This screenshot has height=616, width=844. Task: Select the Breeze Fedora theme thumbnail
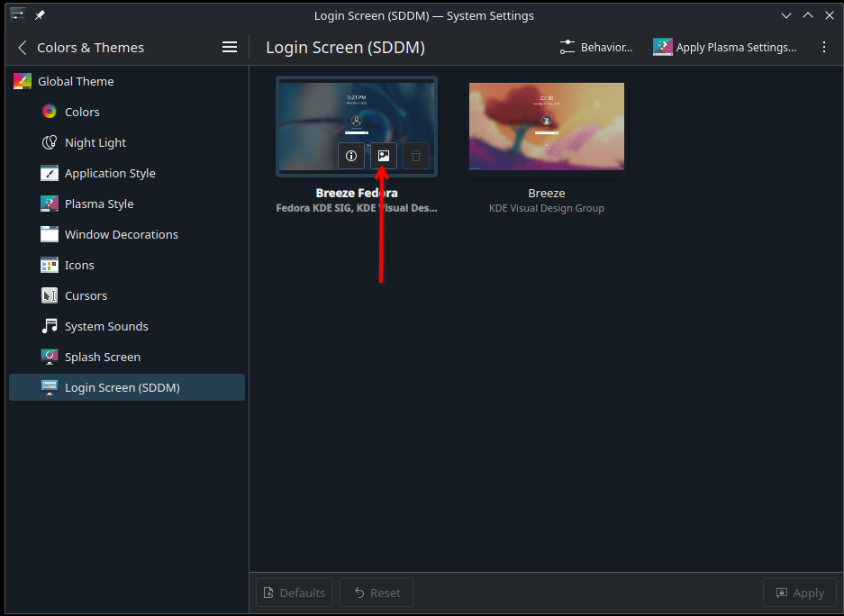pos(357,126)
